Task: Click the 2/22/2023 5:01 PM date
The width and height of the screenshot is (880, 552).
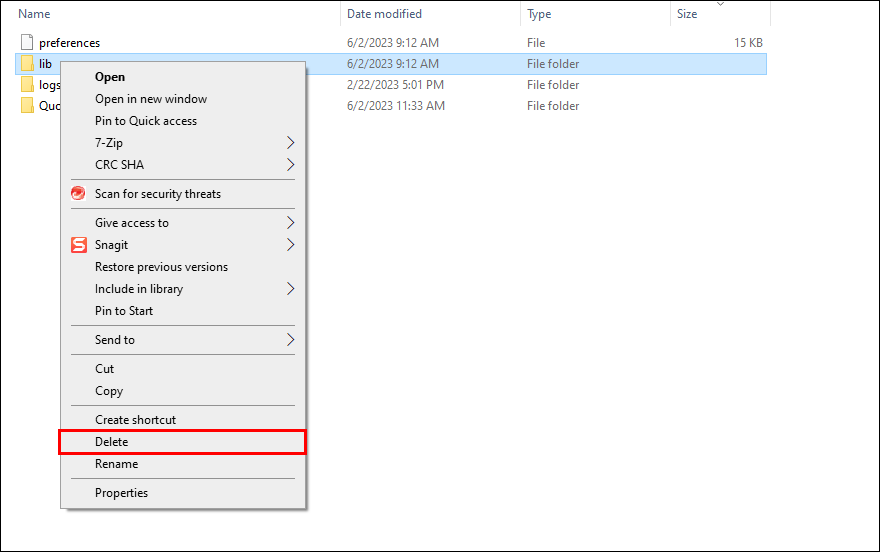Action: pos(395,85)
